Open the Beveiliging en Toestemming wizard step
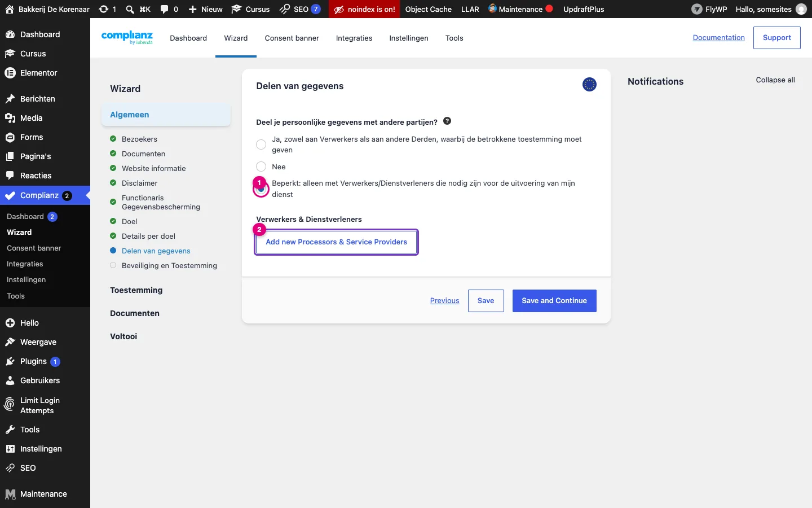 [169, 266]
